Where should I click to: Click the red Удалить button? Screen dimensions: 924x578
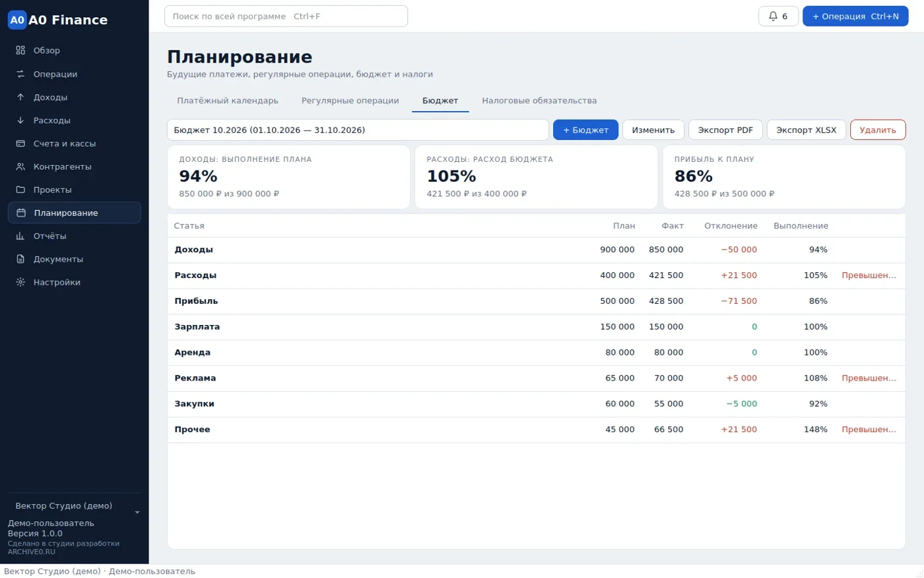pyautogui.click(x=878, y=130)
